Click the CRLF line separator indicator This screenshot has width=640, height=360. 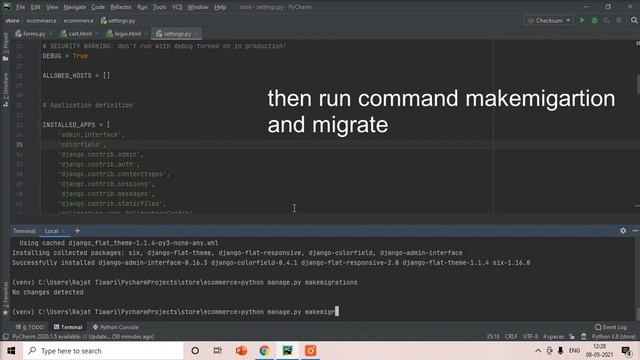coord(511,337)
